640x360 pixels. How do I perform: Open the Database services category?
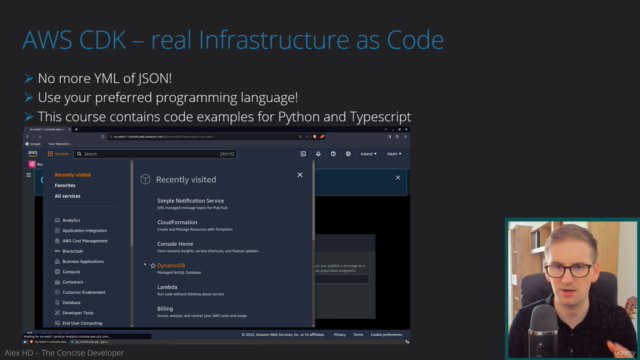[x=71, y=302]
